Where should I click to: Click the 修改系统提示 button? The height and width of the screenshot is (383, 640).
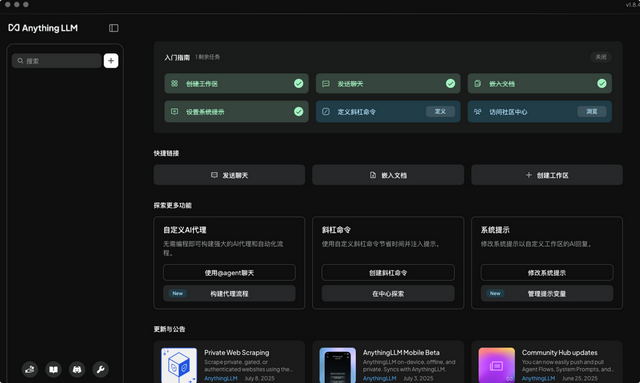click(x=547, y=272)
